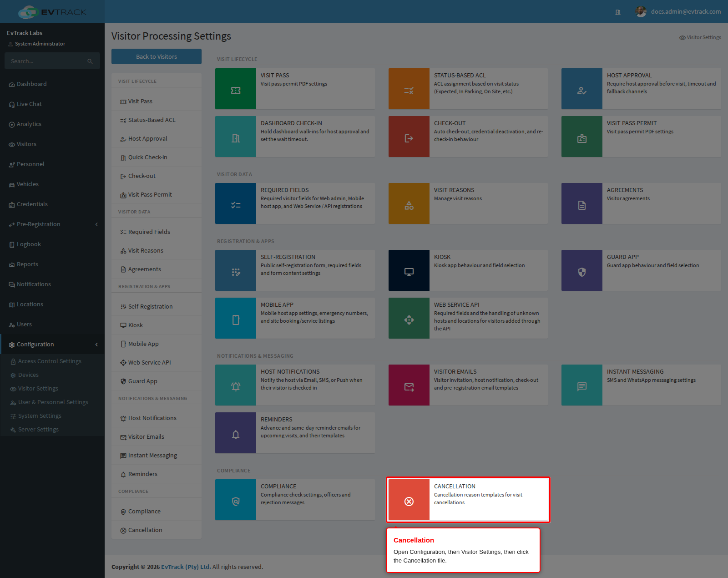
Task: Open Logbook in the sidebar
Action: point(52,244)
